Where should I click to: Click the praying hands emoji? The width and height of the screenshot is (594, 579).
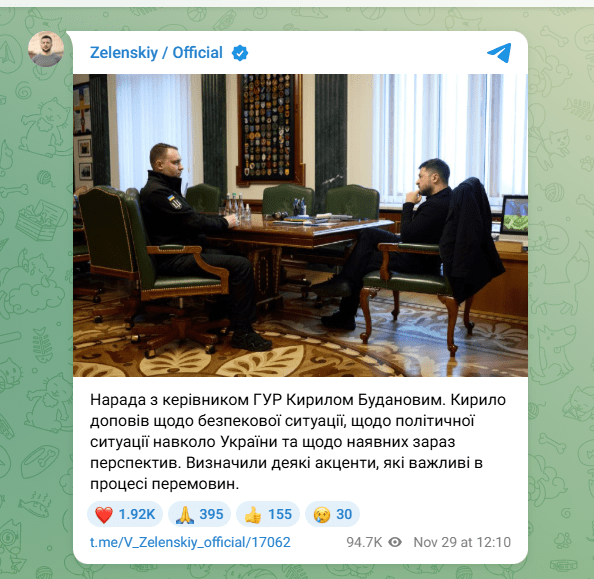184,515
